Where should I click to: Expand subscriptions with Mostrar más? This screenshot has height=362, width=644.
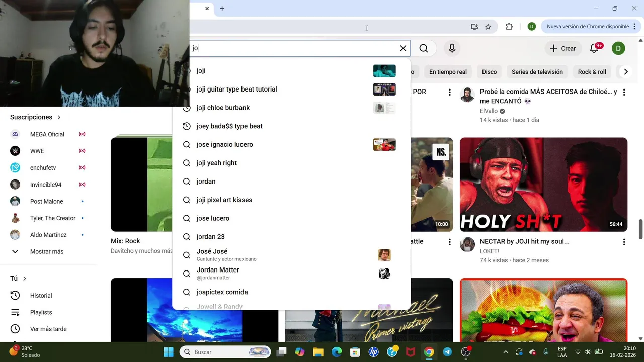pos(48,251)
